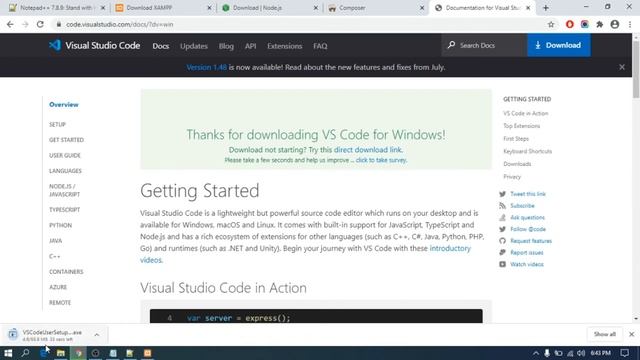Switch to the Download XAMPP tab
640x360 pixels.
163,8
